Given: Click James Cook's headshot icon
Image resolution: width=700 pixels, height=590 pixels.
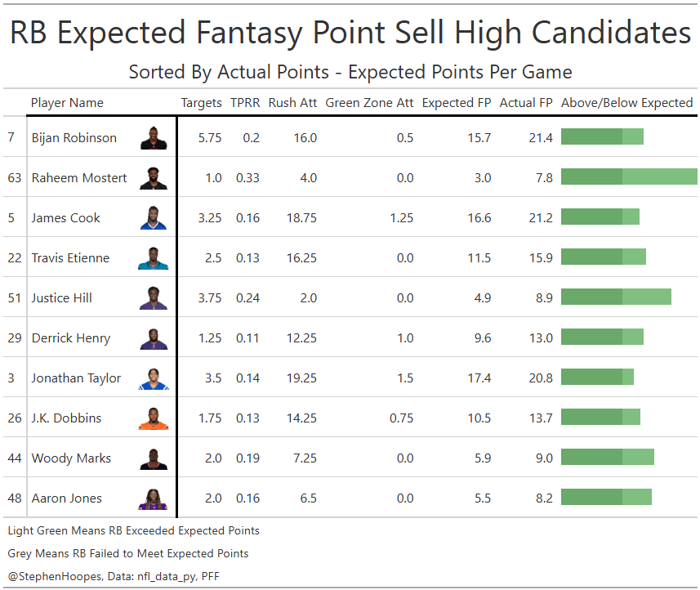Looking at the screenshot, I should 153,218.
